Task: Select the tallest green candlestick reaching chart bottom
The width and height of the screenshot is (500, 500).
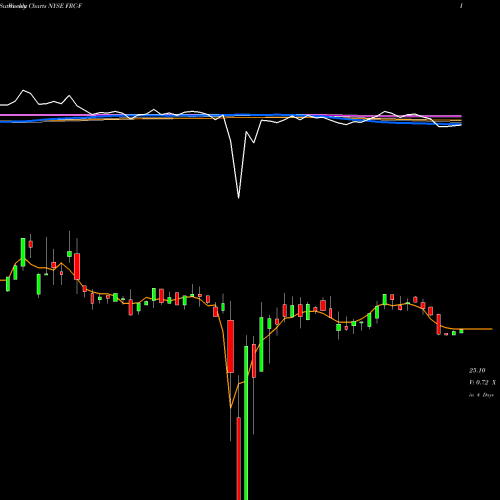Action: point(246,423)
